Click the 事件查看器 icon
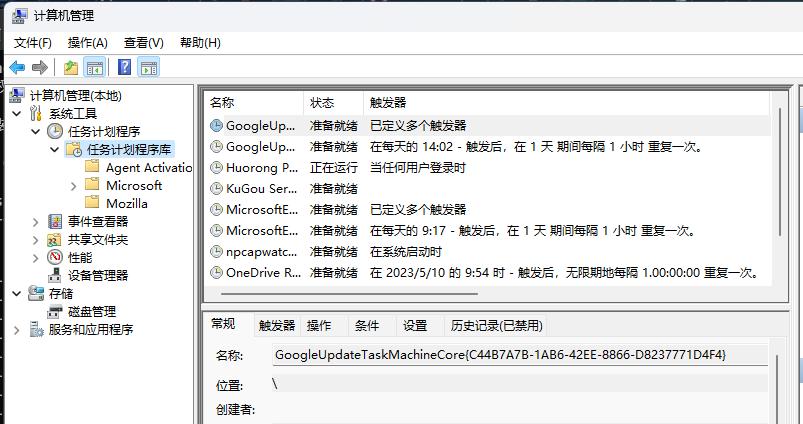803x424 pixels. click(x=55, y=221)
